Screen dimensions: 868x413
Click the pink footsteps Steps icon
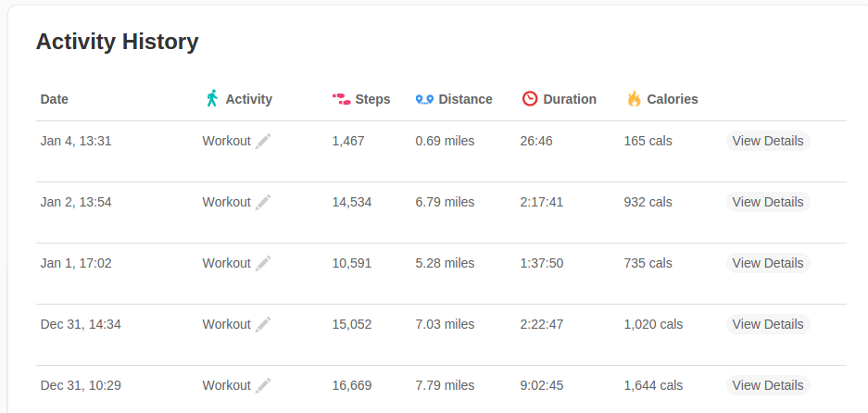(341, 100)
